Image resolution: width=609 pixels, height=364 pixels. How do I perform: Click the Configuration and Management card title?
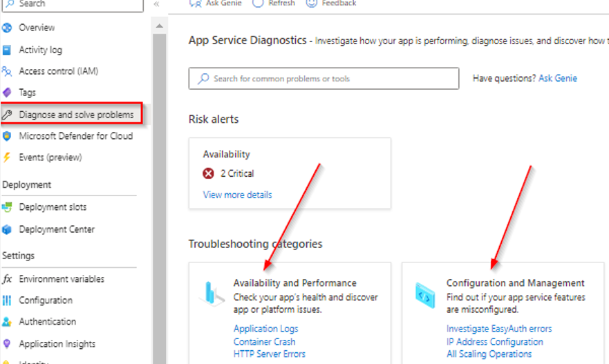pyautogui.click(x=516, y=283)
